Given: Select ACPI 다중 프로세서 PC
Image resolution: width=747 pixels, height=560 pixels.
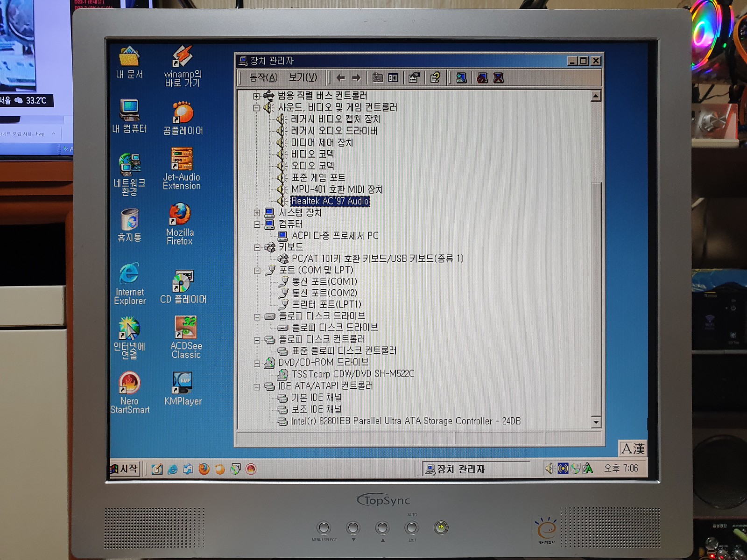Looking at the screenshot, I should point(335,236).
